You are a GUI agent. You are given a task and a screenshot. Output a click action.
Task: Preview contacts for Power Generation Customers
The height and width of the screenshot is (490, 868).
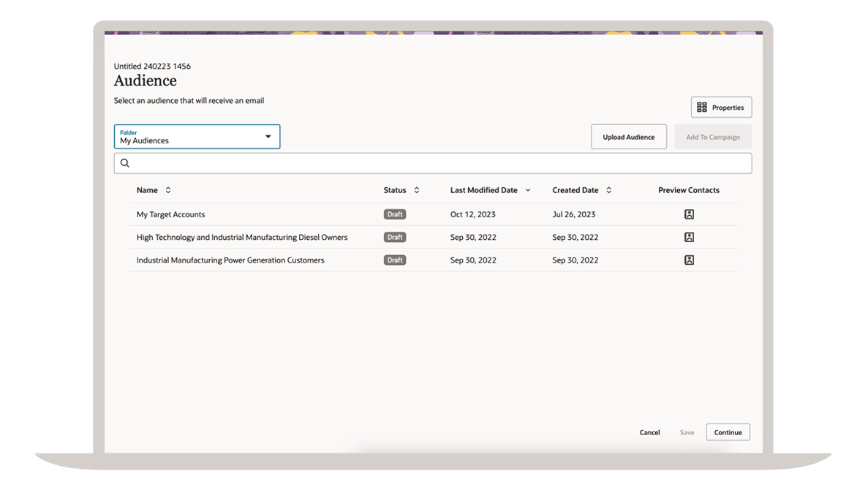(688, 260)
